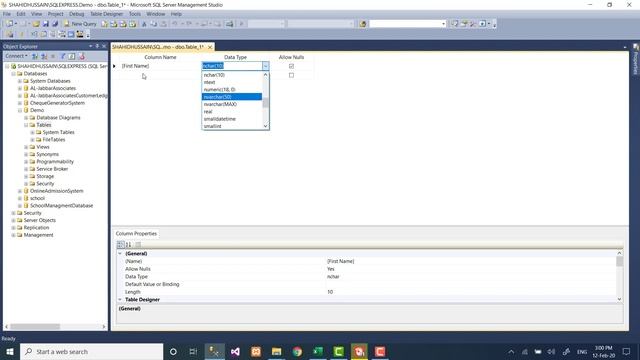Choose ntext from the data type list
The height and width of the screenshot is (360, 640).
click(232, 82)
